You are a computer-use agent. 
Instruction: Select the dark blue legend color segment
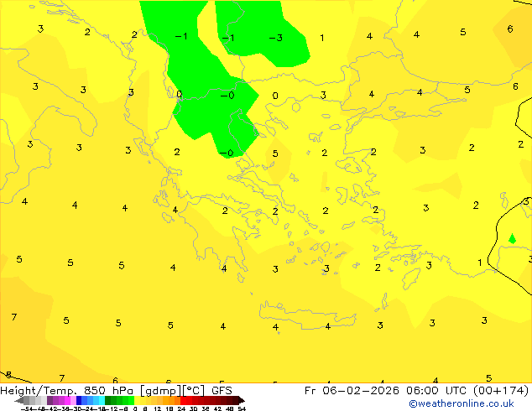[79, 400]
